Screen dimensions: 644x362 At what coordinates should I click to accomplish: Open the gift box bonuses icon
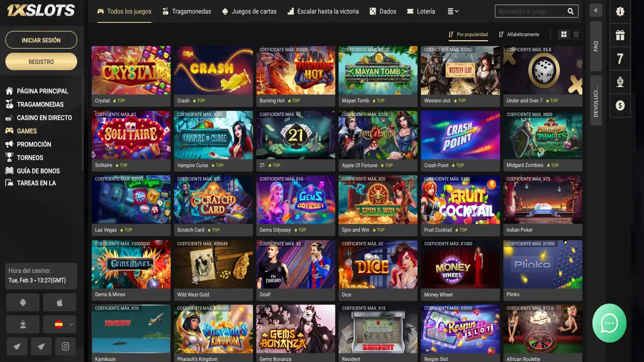pyautogui.click(x=620, y=35)
